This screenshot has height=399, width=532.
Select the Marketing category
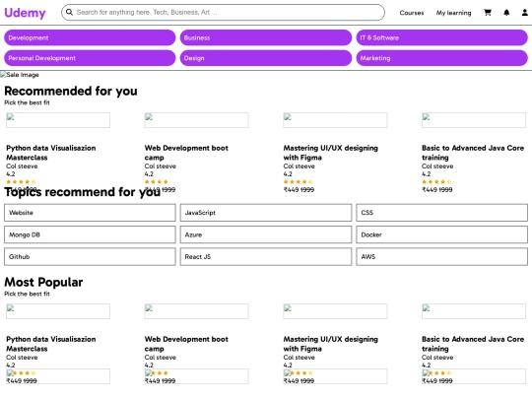pos(441,58)
